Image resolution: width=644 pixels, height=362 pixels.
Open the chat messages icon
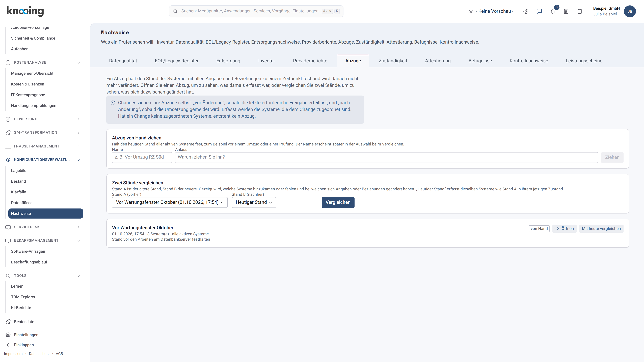539,11
